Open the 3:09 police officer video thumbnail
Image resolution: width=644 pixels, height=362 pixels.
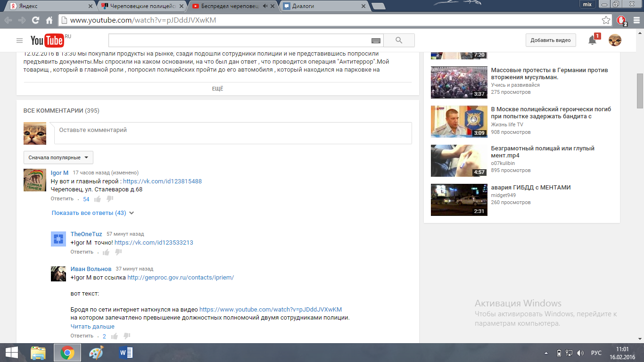tap(459, 122)
